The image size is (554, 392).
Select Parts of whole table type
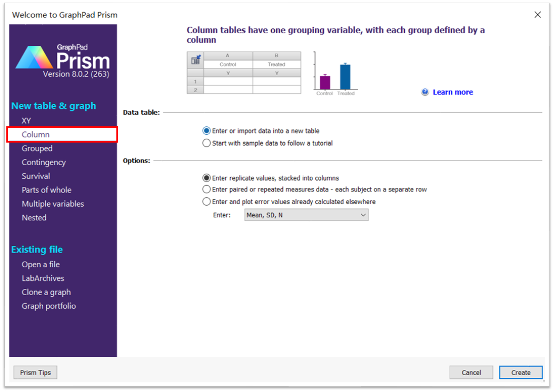point(47,190)
